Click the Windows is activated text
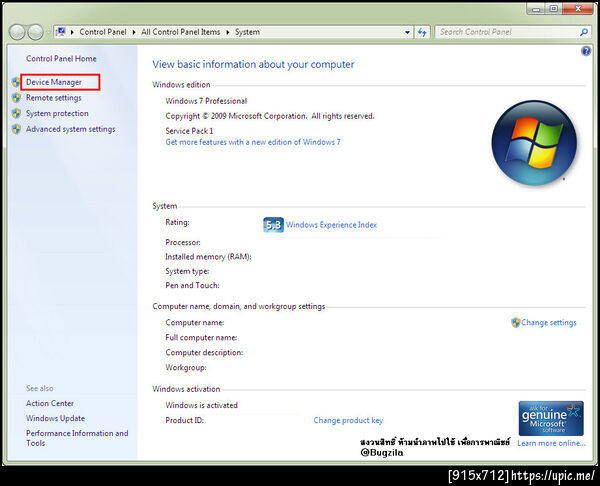Image resolution: width=600 pixels, height=486 pixels. (x=202, y=405)
